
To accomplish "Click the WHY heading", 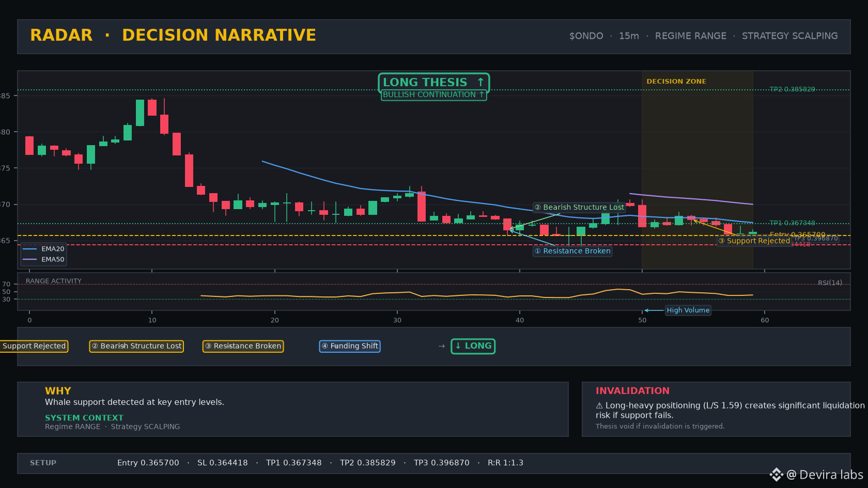I will pyautogui.click(x=58, y=391).
